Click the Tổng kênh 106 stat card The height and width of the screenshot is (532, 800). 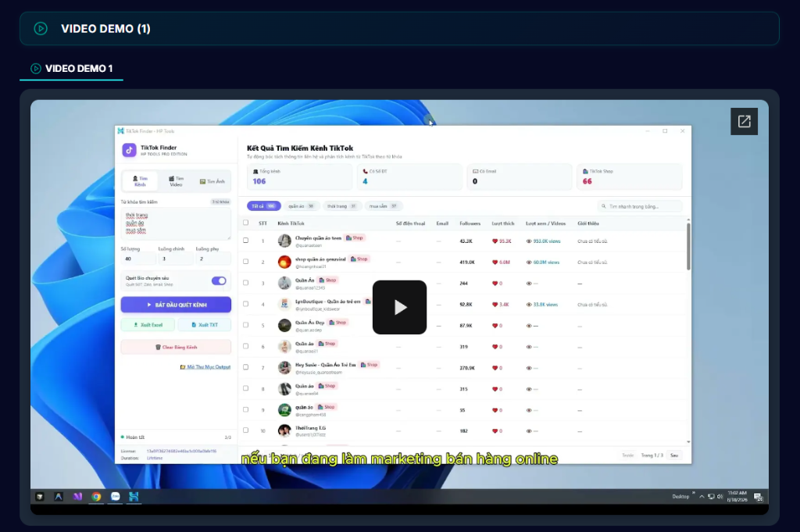tap(300, 177)
